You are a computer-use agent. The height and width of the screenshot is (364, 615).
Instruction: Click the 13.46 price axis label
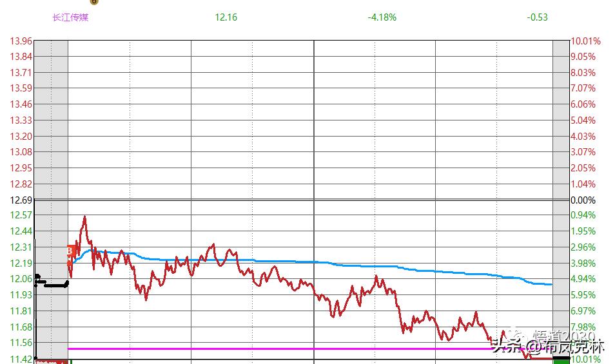pyautogui.click(x=21, y=104)
